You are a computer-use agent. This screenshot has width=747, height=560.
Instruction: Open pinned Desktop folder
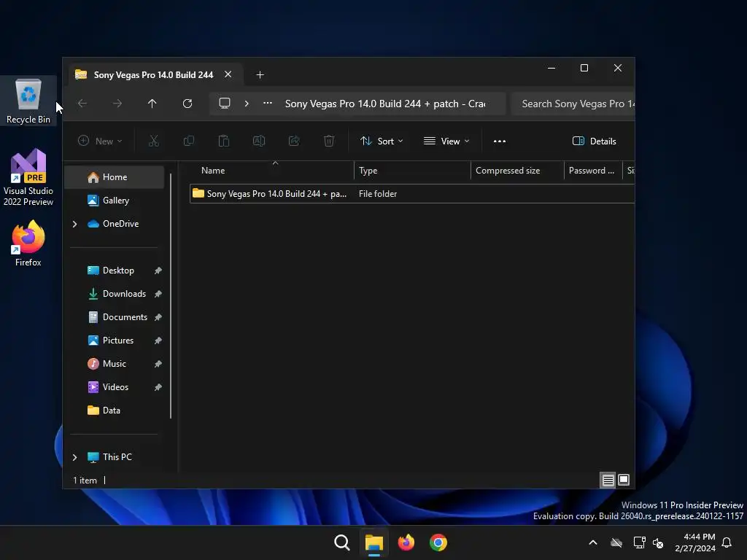point(118,271)
